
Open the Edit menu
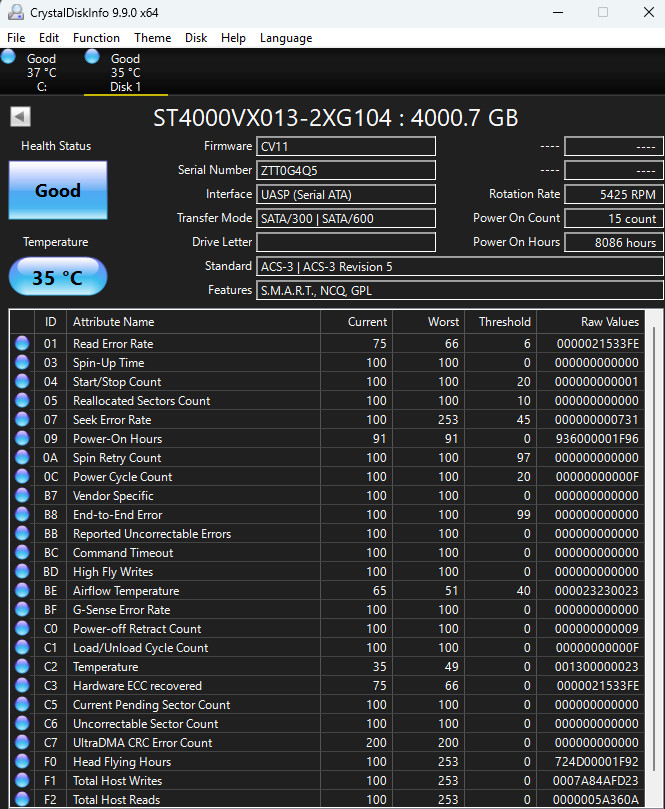[49, 38]
